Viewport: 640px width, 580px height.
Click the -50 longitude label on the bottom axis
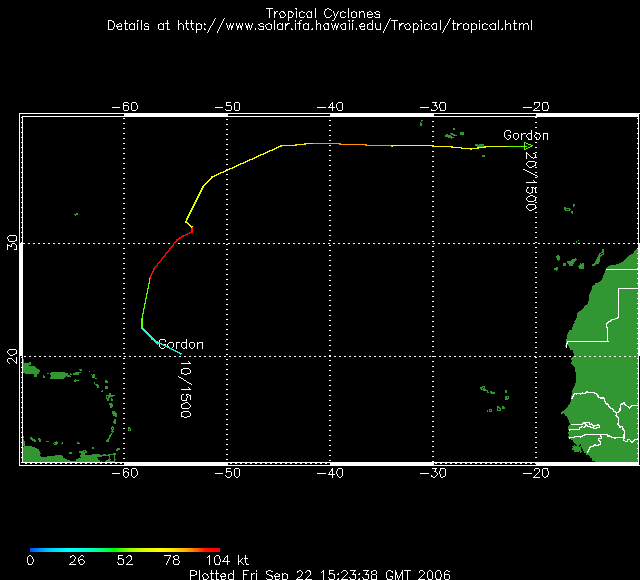[227, 472]
